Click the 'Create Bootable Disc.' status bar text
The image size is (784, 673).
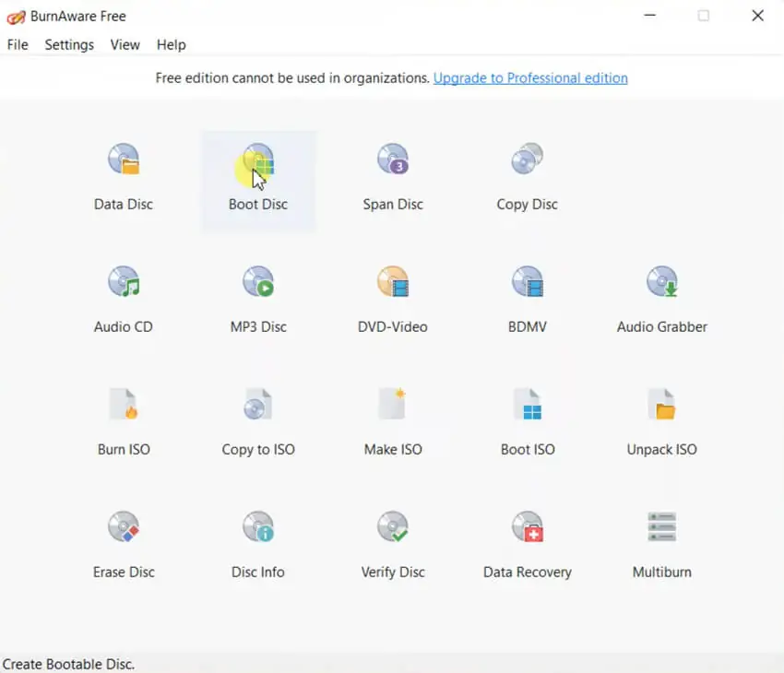pyautogui.click(x=68, y=664)
